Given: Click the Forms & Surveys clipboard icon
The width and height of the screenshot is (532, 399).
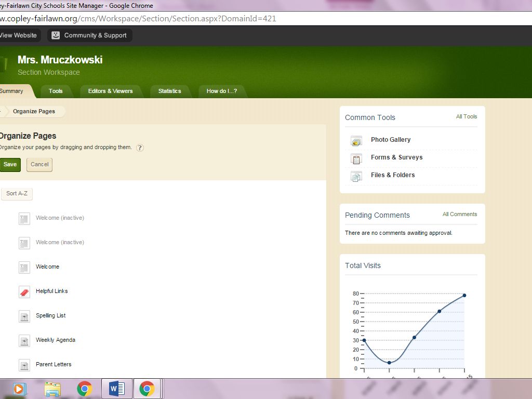Looking at the screenshot, I should (356, 158).
